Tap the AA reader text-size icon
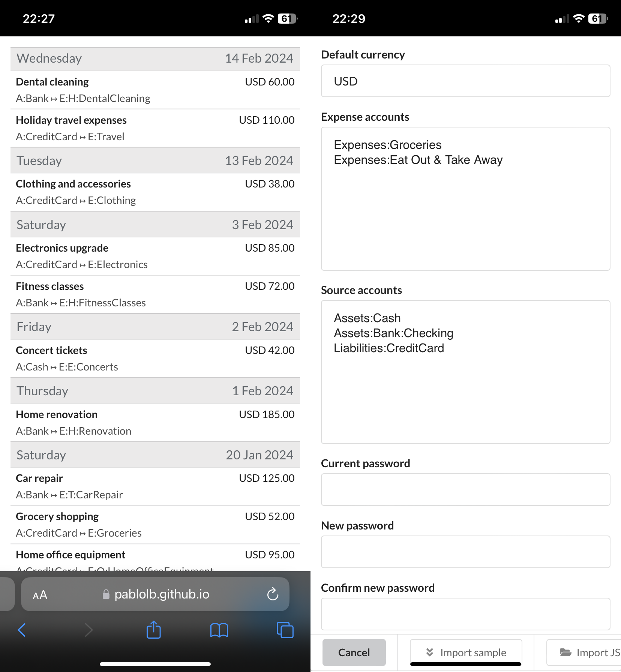The width and height of the screenshot is (621, 672). (x=40, y=595)
